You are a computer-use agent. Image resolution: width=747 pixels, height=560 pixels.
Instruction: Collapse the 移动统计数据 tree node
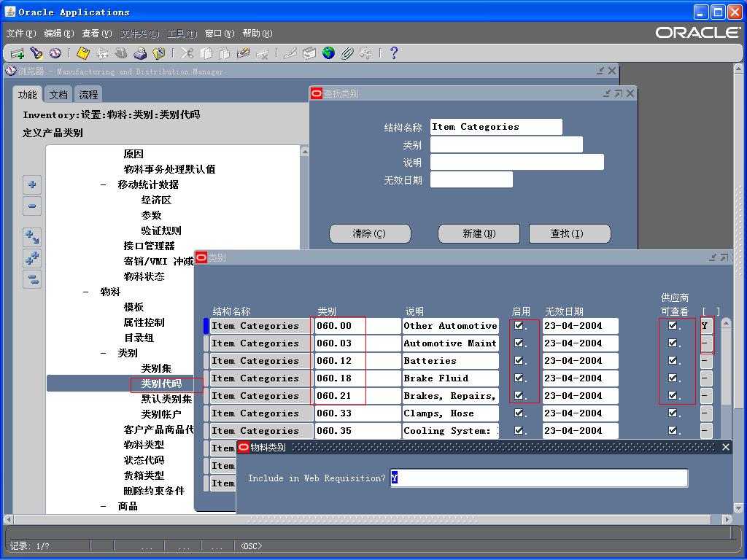[x=104, y=184]
